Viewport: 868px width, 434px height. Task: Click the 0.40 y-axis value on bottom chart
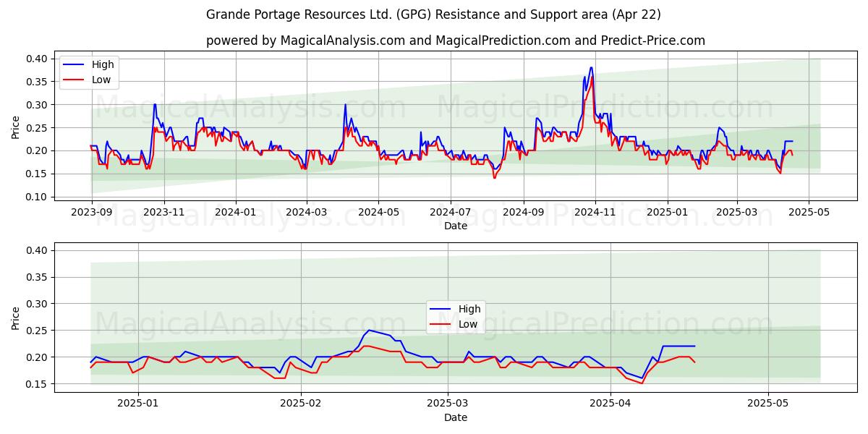click(37, 250)
